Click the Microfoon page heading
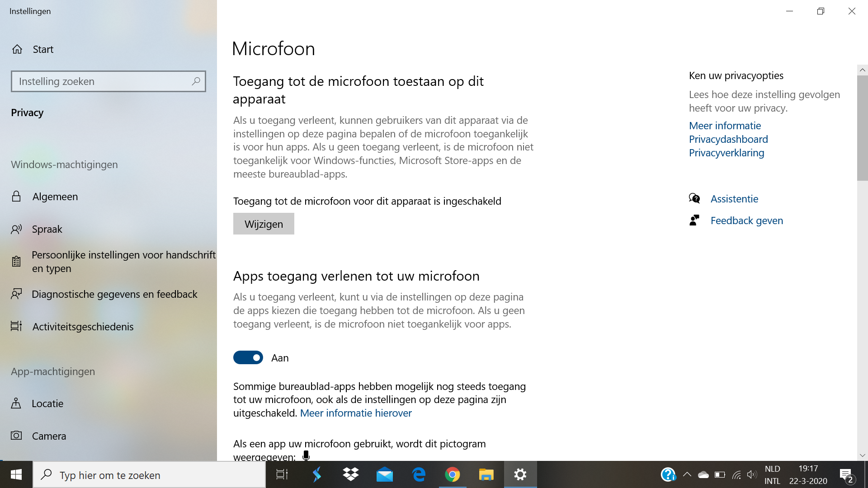868x488 pixels. click(x=274, y=48)
